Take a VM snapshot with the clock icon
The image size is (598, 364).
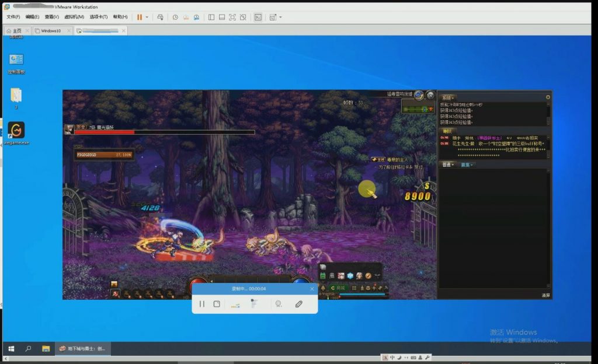[x=175, y=17]
